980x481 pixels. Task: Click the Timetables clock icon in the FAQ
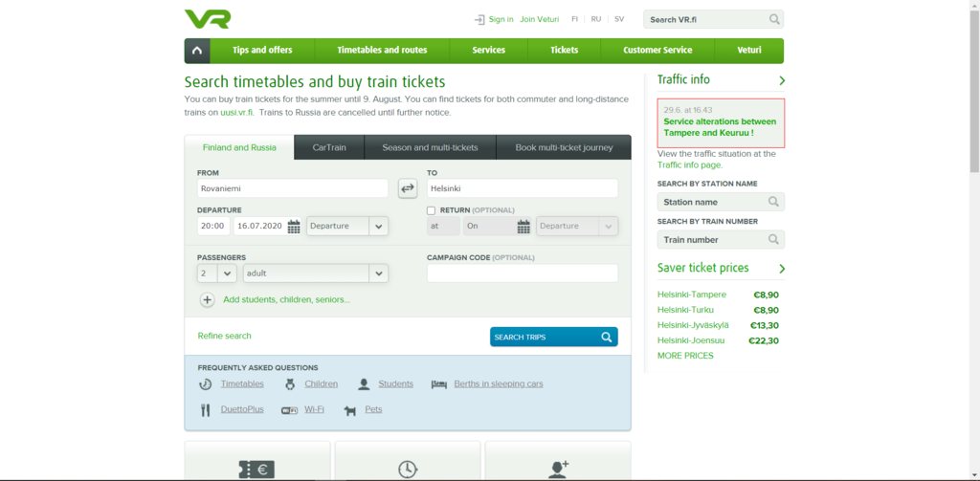pyautogui.click(x=205, y=384)
